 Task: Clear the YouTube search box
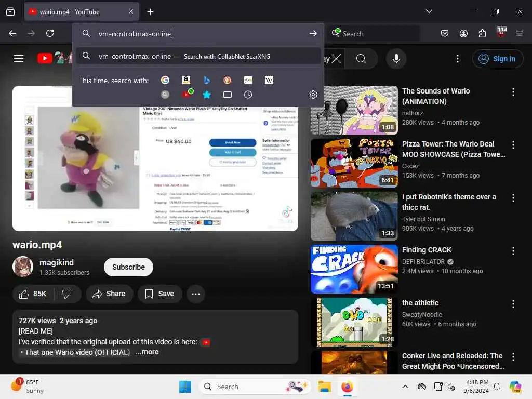(x=336, y=59)
